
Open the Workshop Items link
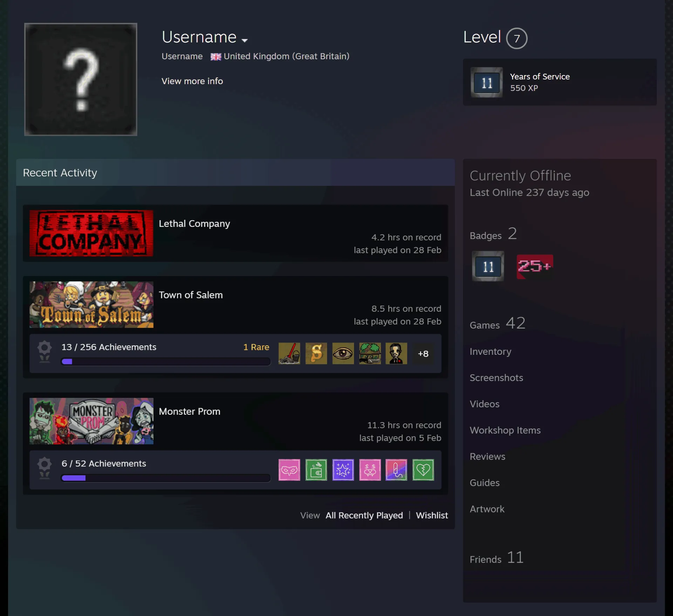[x=505, y=430]
